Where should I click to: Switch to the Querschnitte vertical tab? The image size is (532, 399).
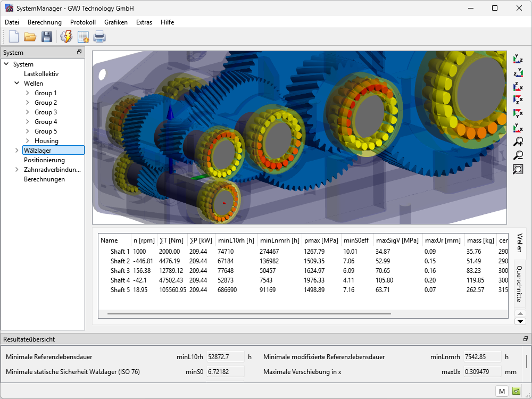pos(519,283)
